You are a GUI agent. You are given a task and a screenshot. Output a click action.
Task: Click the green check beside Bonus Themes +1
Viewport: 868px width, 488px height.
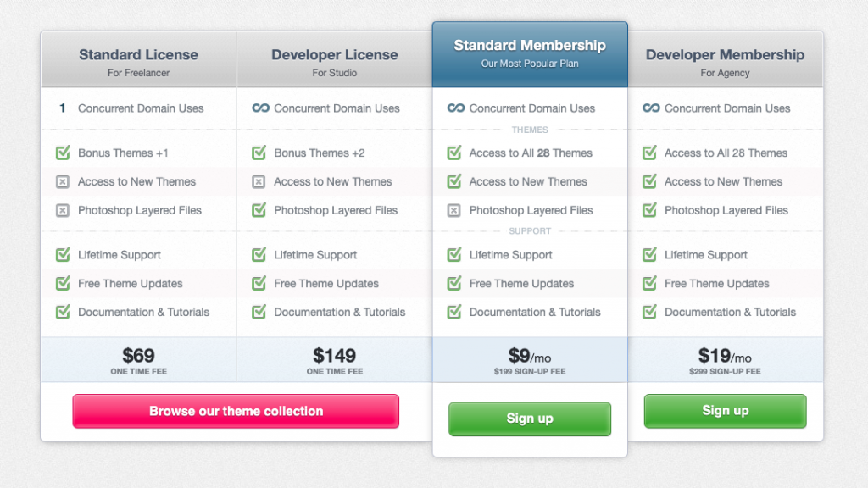coord(63,153)
